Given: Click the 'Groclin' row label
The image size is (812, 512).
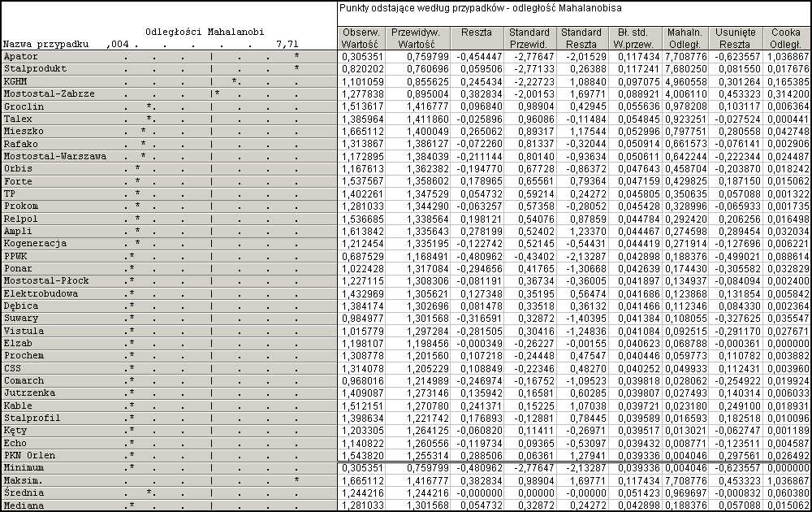Looking at the screenshot, I should (x=24, y=106).
